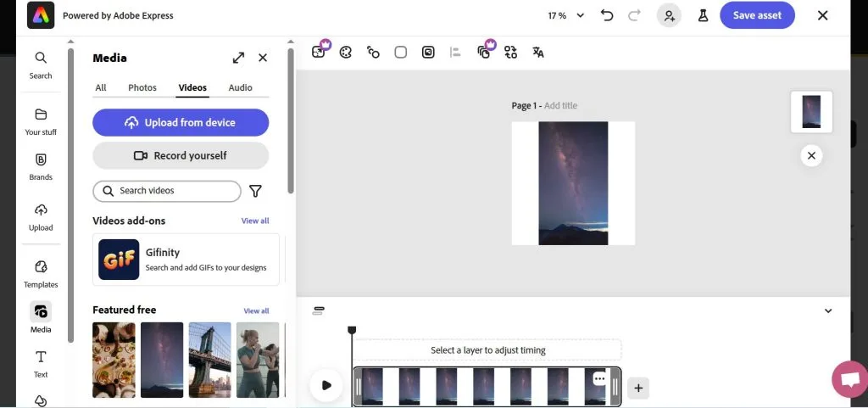
Task: Add the boxing women video thumbnail
Action: [258, 360]
